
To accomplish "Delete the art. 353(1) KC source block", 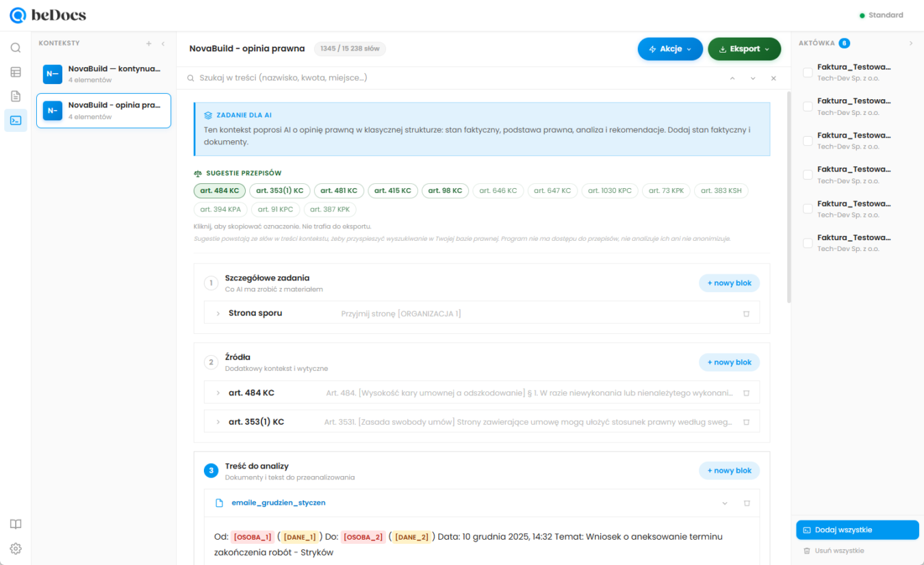I will 746,422.
